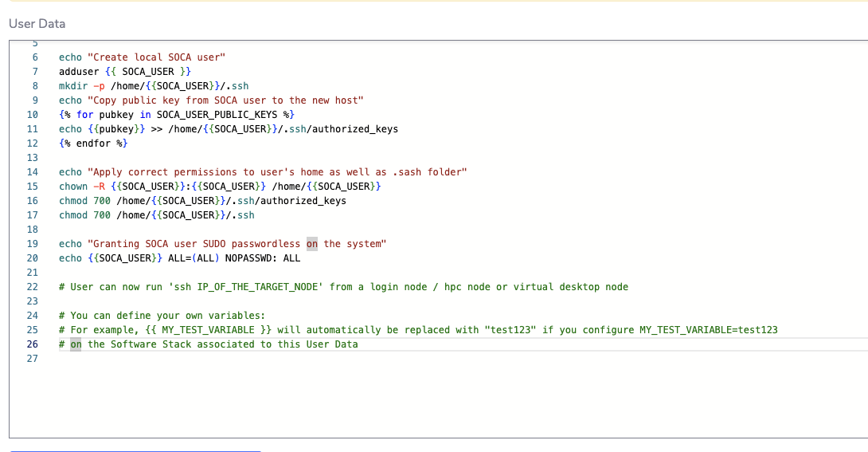This screenshot has height=452, width=868.
Task: Click the 'for pubkey in SOCA_USER_PUBLIC_KEYS' line
Action: click(177, 115)
